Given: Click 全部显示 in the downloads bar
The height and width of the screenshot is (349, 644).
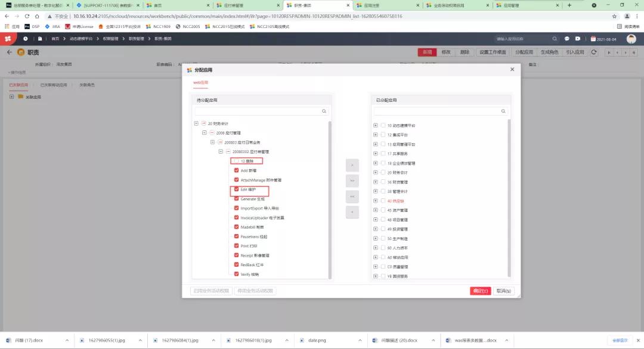Looking at the screenshot, I should (620, 341).
